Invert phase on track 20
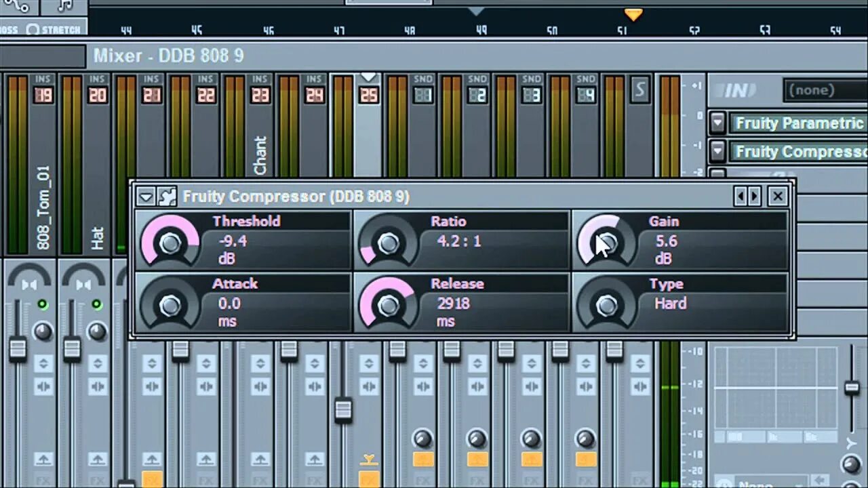The width and height of the screenshot is (868, 488). (98, 363)
